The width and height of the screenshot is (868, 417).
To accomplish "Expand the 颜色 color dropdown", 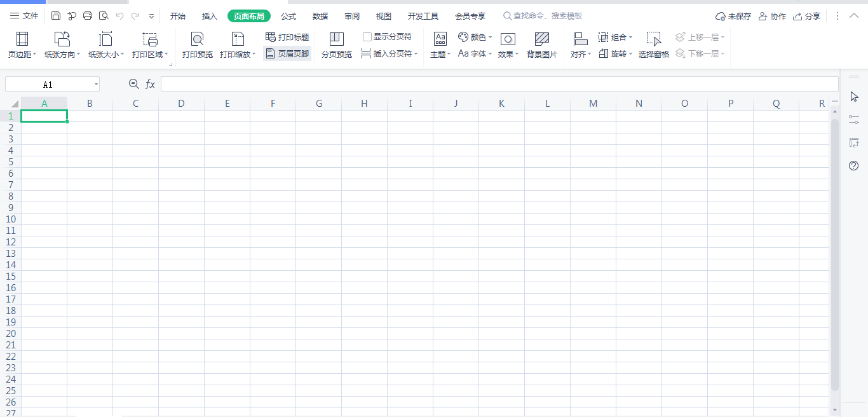I will 490,38.
